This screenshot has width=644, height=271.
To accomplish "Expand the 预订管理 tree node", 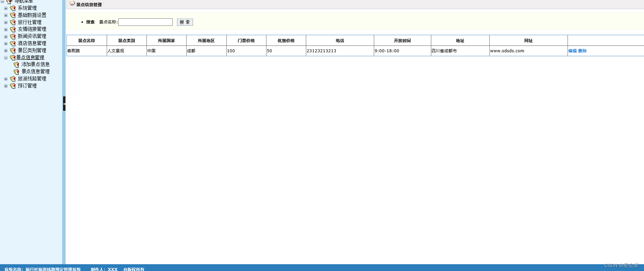I will point(6,86).
